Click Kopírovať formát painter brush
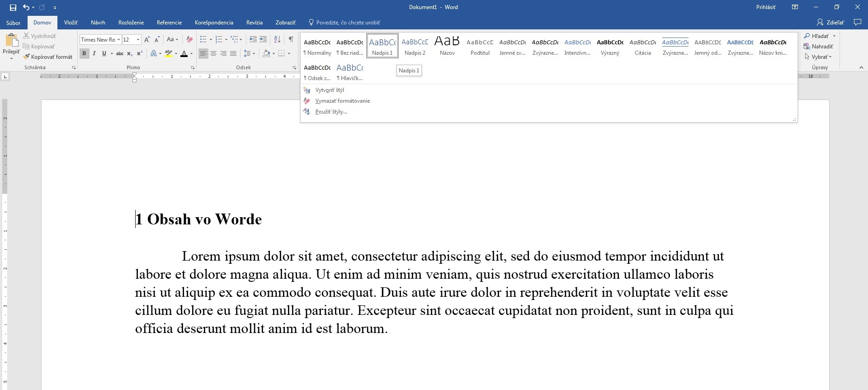 tap(48, 57)
